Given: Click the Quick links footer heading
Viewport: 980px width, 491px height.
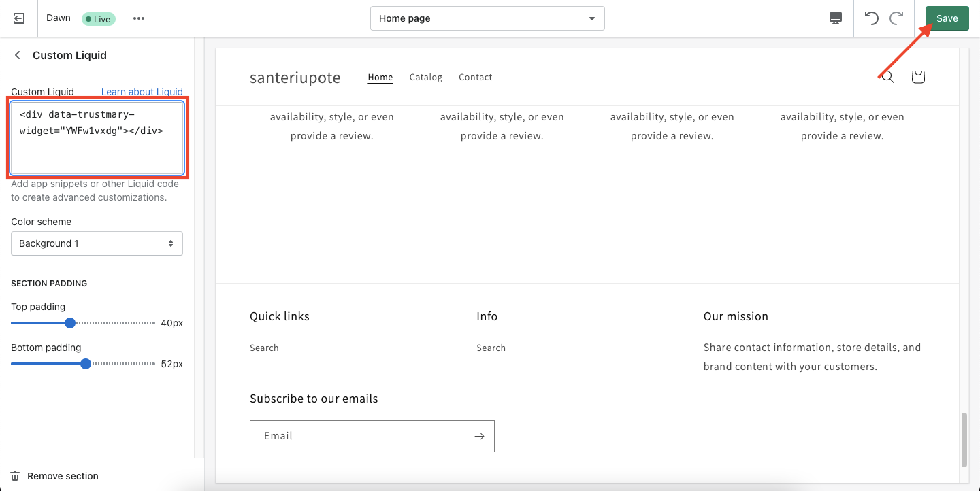Looking at the screenshot, I should click(280, 316).
